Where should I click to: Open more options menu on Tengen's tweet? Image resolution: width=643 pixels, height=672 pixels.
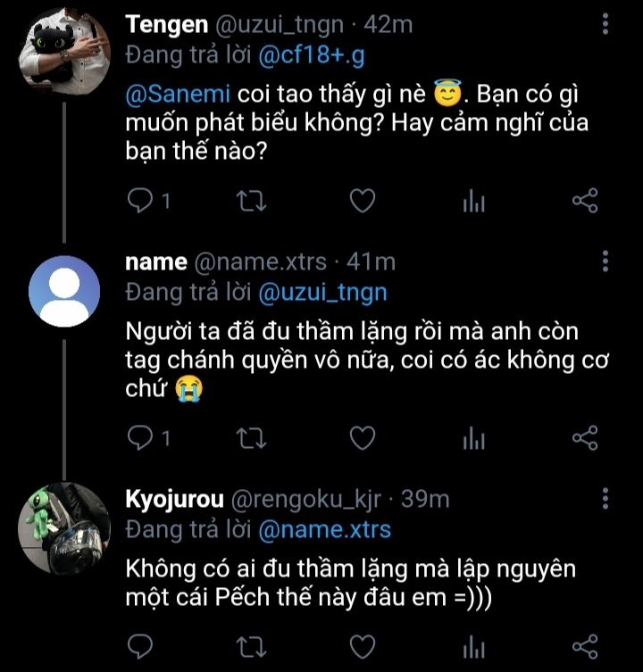point(606,26)
